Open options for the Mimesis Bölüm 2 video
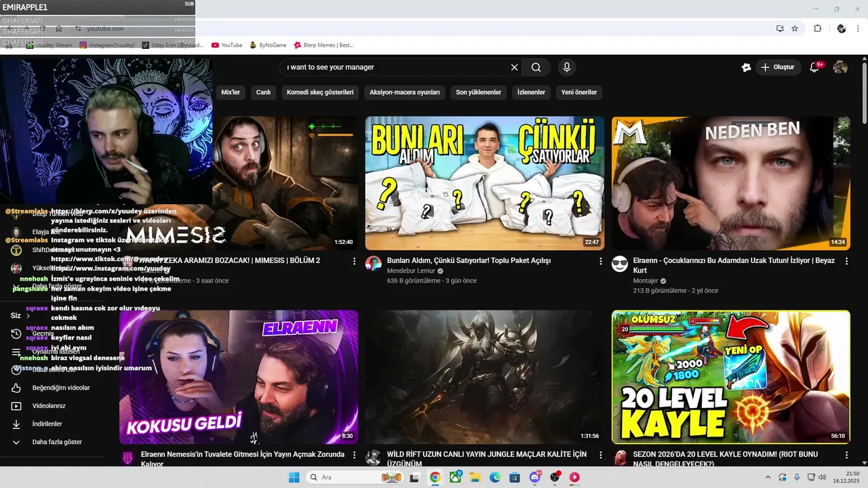 tap(354, 261)
